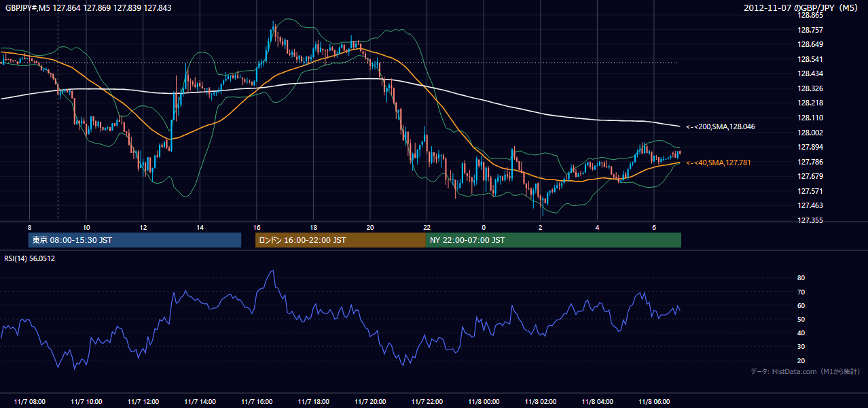Viewport: 868px width, 408px height.
Task: Click the 128.541 price axis label
Action: click(809, 59)
